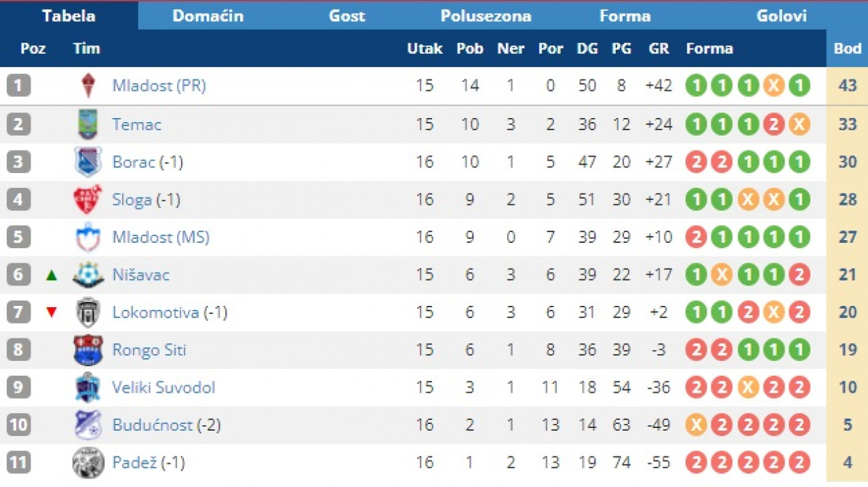Image resolution: width=868 pixels, height=487 pixels.
Task: Click the Lokomotiva striped crest icon
Action: [x=88, y=313]
